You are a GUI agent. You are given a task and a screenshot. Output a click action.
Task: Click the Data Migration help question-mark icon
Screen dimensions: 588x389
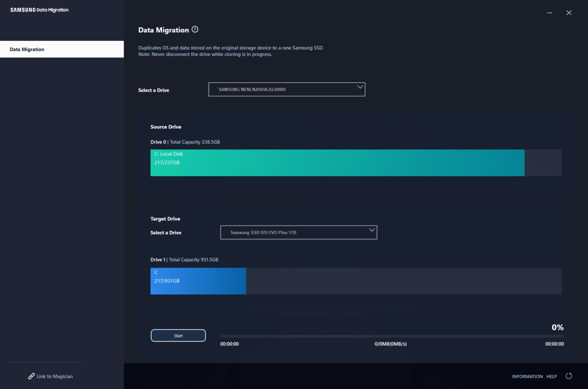pyautogui.click(x=195, y=29)
